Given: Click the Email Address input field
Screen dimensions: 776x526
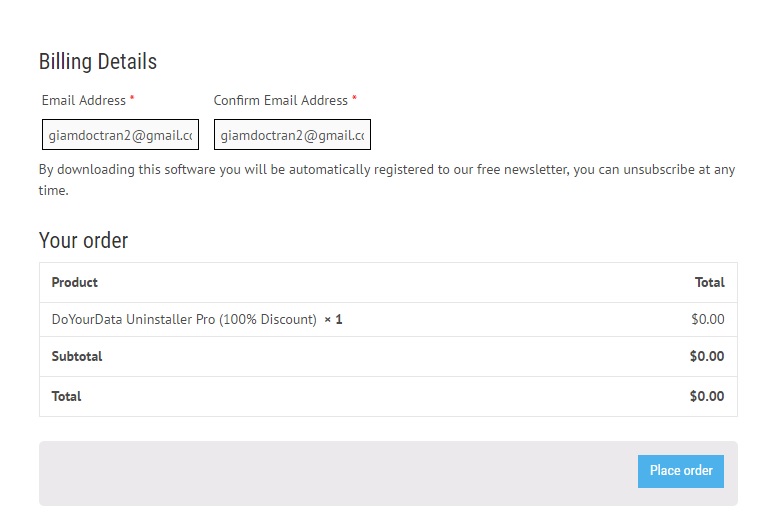Looking at the screenshot, I should 120,135.
